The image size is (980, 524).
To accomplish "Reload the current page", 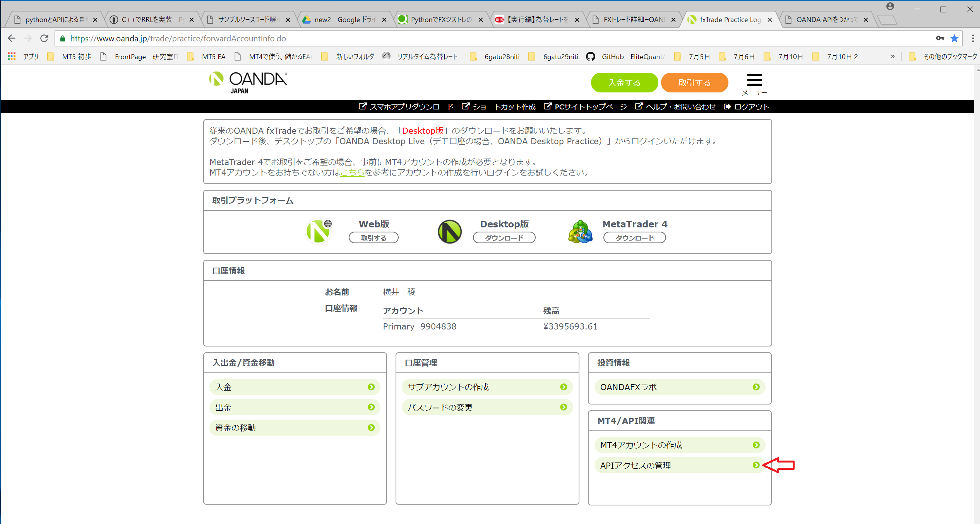I will 44,38.
